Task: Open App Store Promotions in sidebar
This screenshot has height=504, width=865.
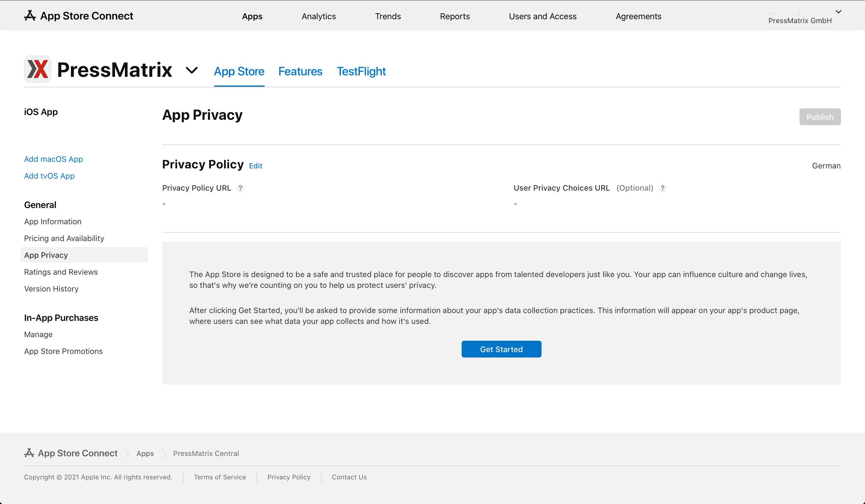Action: coord(63,351)
